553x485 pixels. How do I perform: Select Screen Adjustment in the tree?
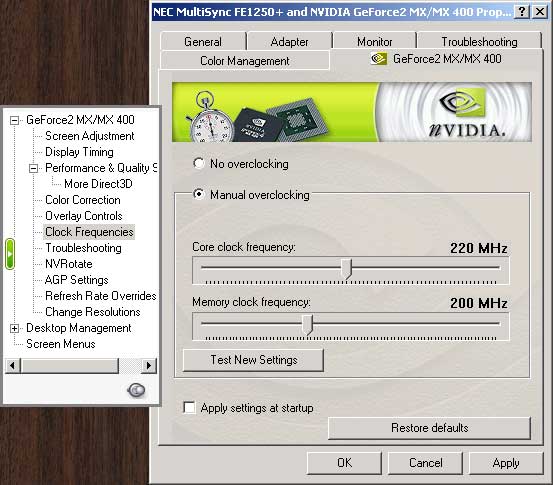tap(90, 136)
